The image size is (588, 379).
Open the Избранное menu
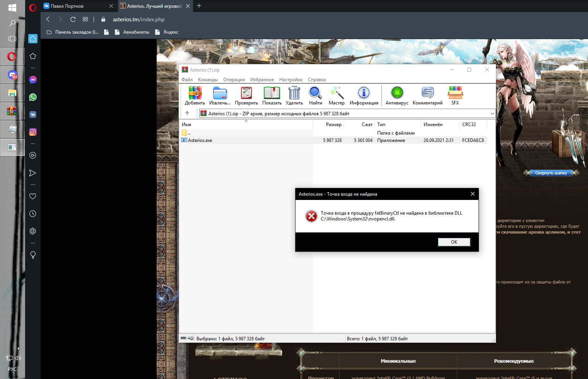coord(262,80)
